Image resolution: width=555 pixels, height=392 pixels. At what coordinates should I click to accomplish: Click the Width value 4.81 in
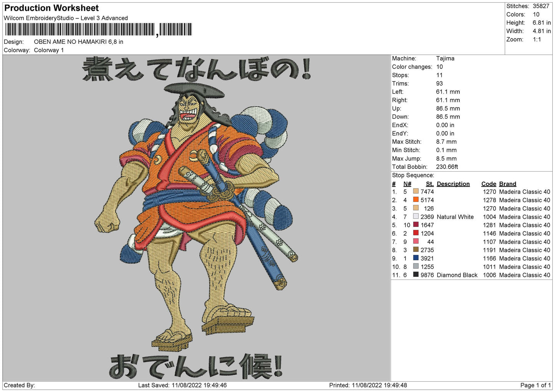pyautogui.click(x=542, y=31)
